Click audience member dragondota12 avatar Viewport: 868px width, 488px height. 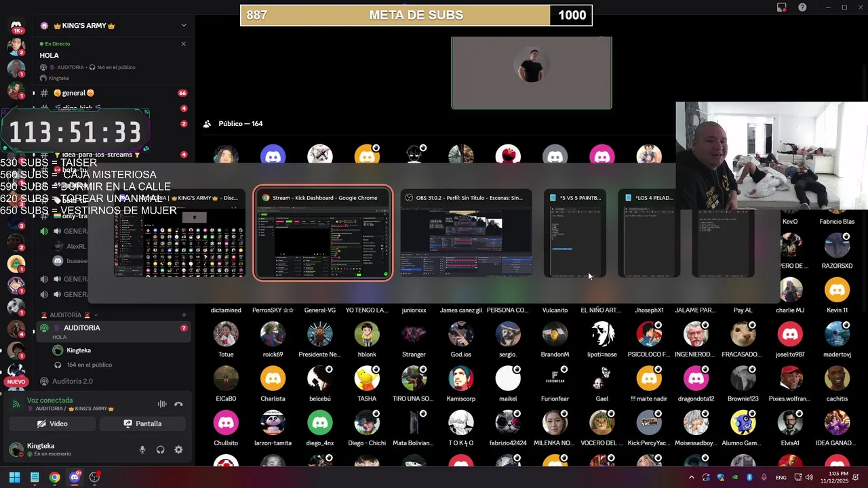(696, 378)
